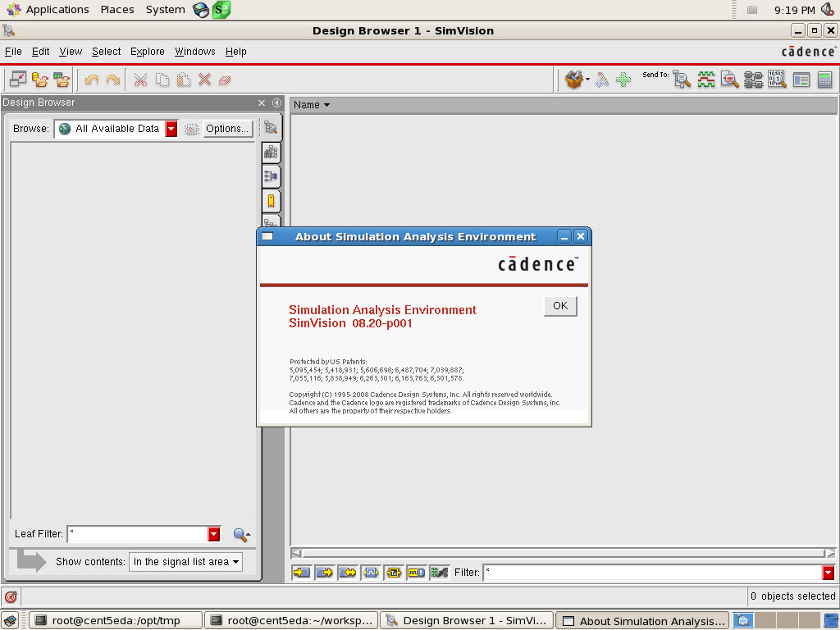Click the volume speaker icon in top panel
Screen dimensions: 840x630
(x=828, y=10)
